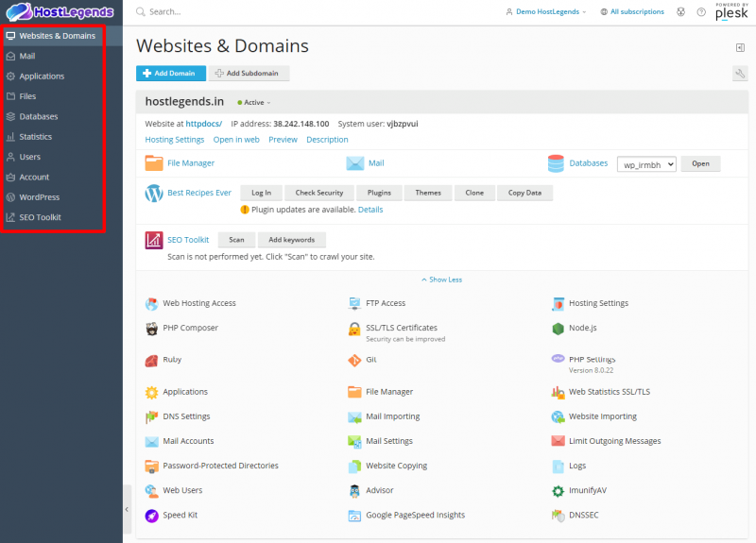Open the selected database with Open button
Viewport: 756px width, 543px height.
(700, 163)
